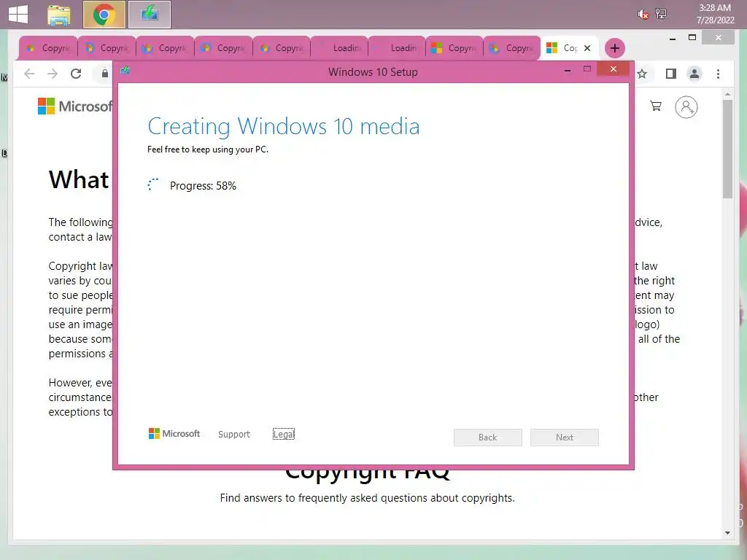Image resolution: width=747 pixels, height=560 pixels.
Task: Click the Microsoft sign-in account icon
Action: pyautogui.click(x=686, y=107)
